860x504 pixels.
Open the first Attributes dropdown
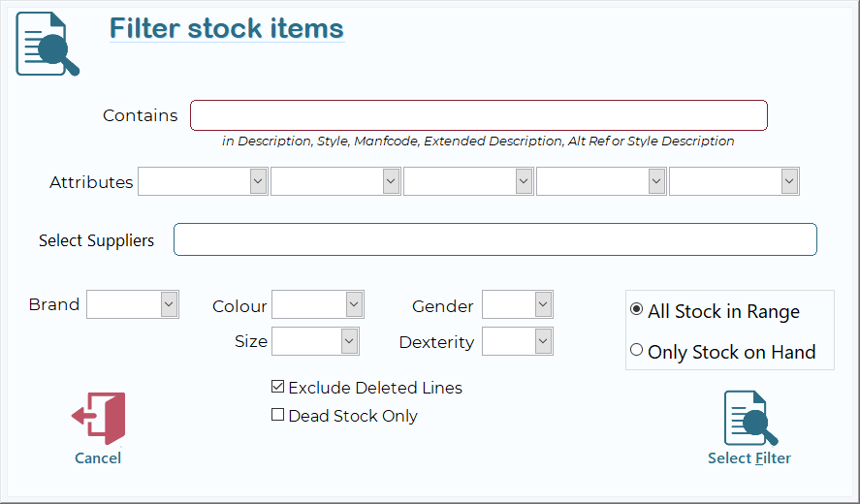click(x=258, y=181)
